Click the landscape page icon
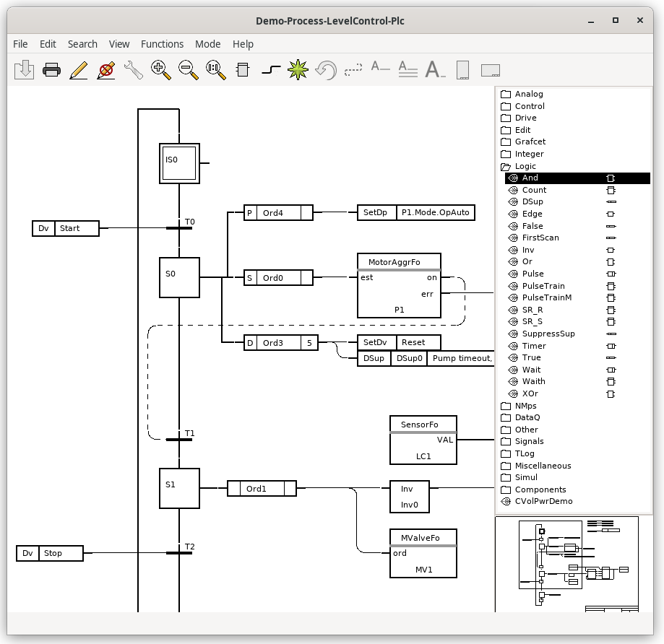 tap(491, 70)
